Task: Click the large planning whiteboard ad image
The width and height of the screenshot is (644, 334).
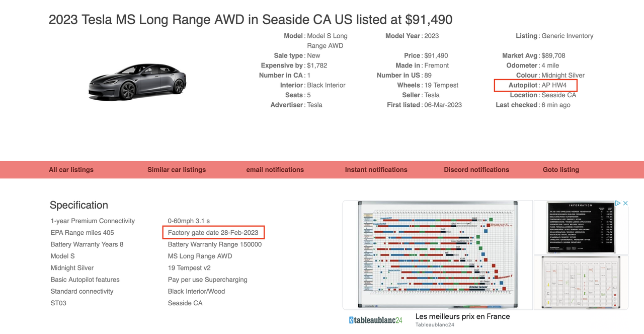Action: [437, 254]
